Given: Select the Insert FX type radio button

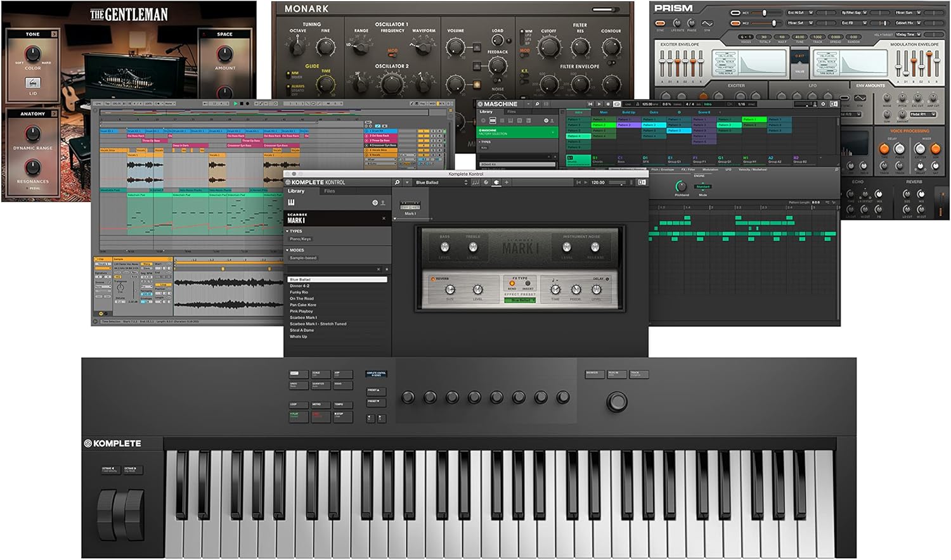Looking at the screenshot, I should [x=527, y=284].
